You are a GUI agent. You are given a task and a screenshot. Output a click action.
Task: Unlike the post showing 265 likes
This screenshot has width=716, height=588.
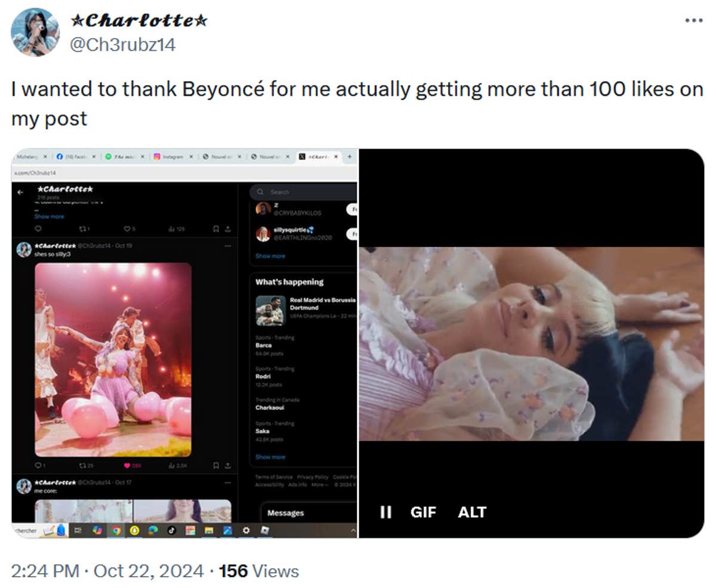pos(128,466)
